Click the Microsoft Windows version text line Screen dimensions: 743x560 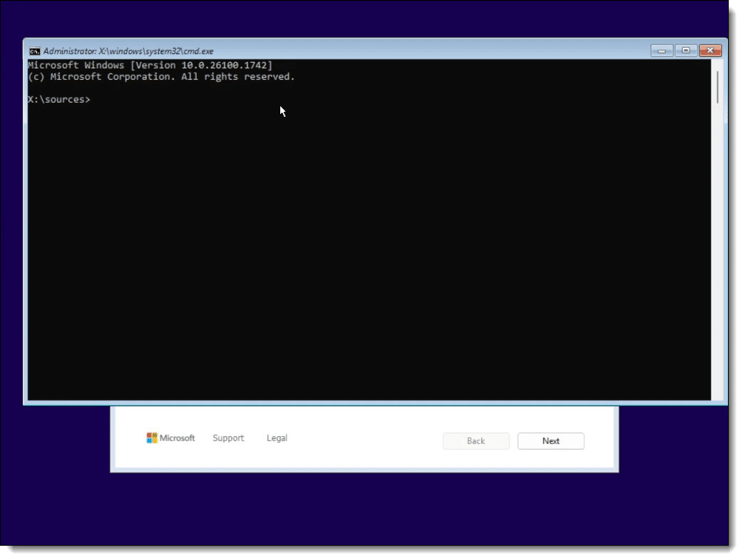(x=150, y=66)
